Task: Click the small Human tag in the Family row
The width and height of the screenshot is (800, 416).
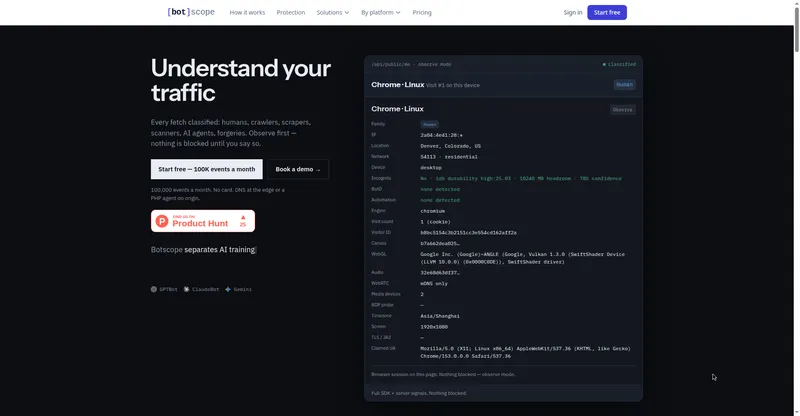Action: pos(430,124)
